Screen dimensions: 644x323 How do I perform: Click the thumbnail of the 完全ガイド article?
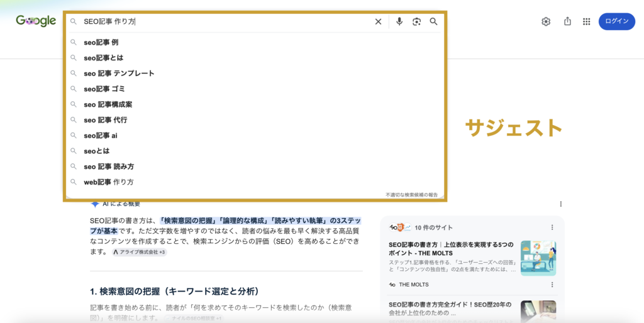click(x=538, y=312)
